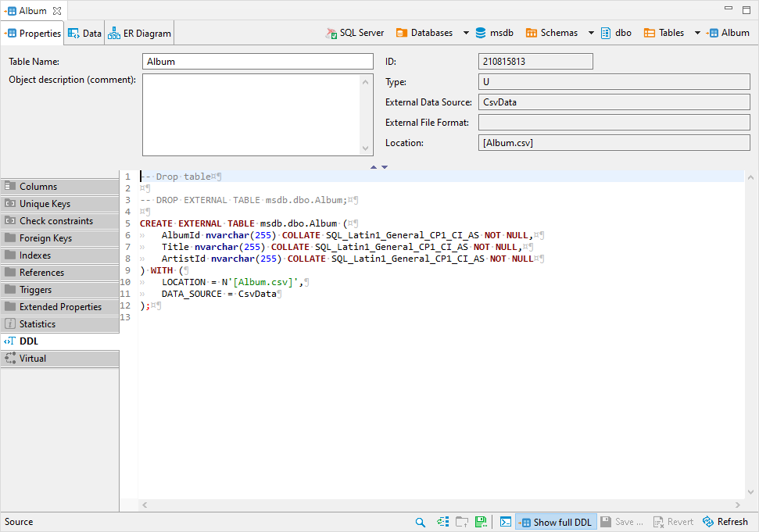Screen dimensions: 759x532
Task: Expand the Tables breadcrumb dropdown arrow
Action: [x=697, y=33]
